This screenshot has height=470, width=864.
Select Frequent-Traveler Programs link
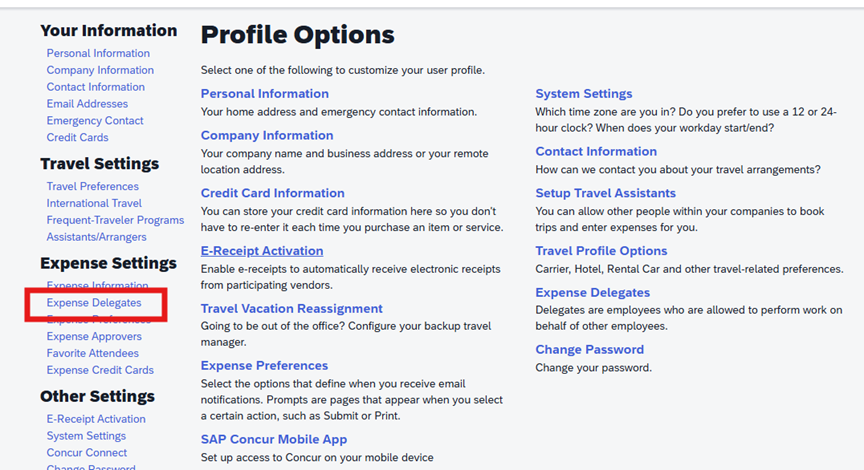(115, 221)
